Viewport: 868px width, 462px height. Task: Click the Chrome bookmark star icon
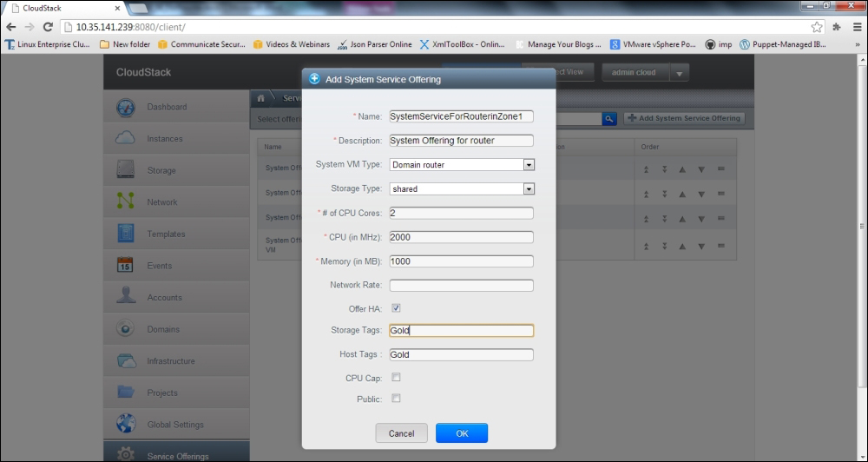click(817, 27)
